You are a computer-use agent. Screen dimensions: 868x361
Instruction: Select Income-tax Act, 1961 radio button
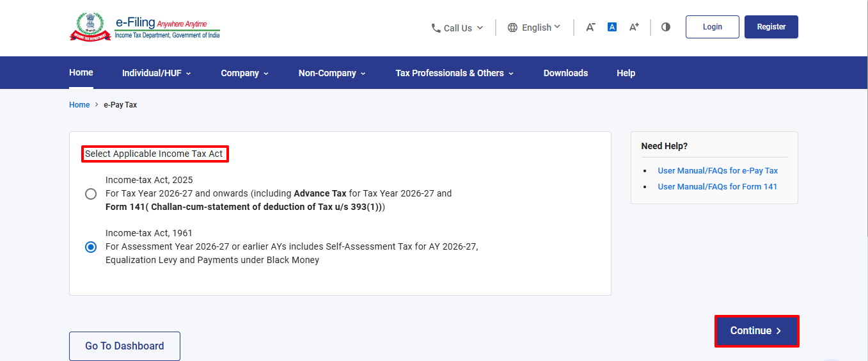coord(91,247)
